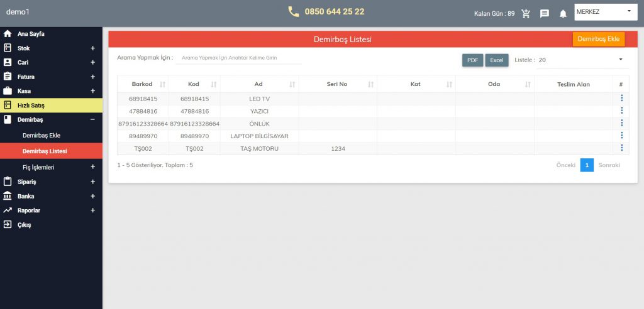Export list with Excel button
This screenshot has height=309, width=644.
[496, 60]
